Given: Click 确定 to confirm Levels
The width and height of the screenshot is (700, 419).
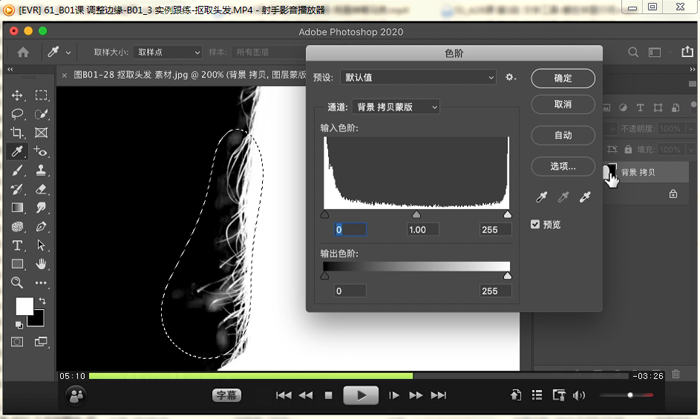Looking at the screenshot, I should click(563, 78).
